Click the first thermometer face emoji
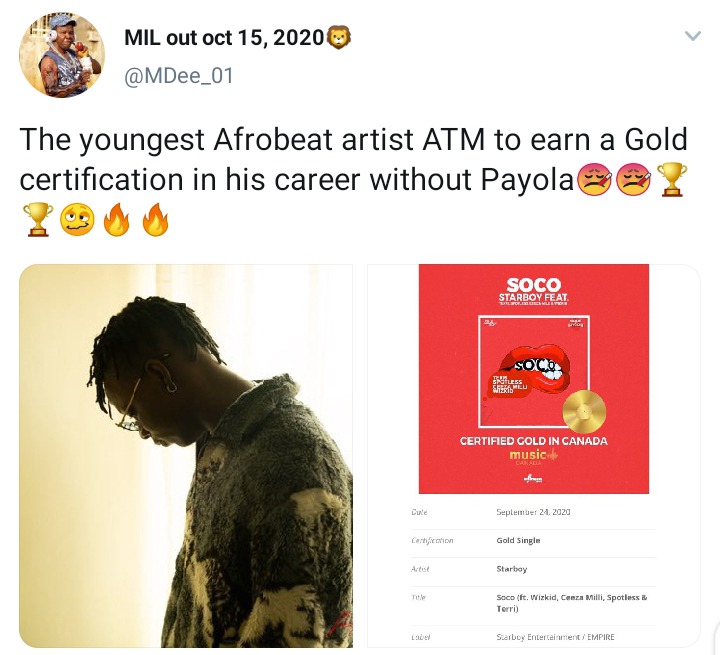 593,180
